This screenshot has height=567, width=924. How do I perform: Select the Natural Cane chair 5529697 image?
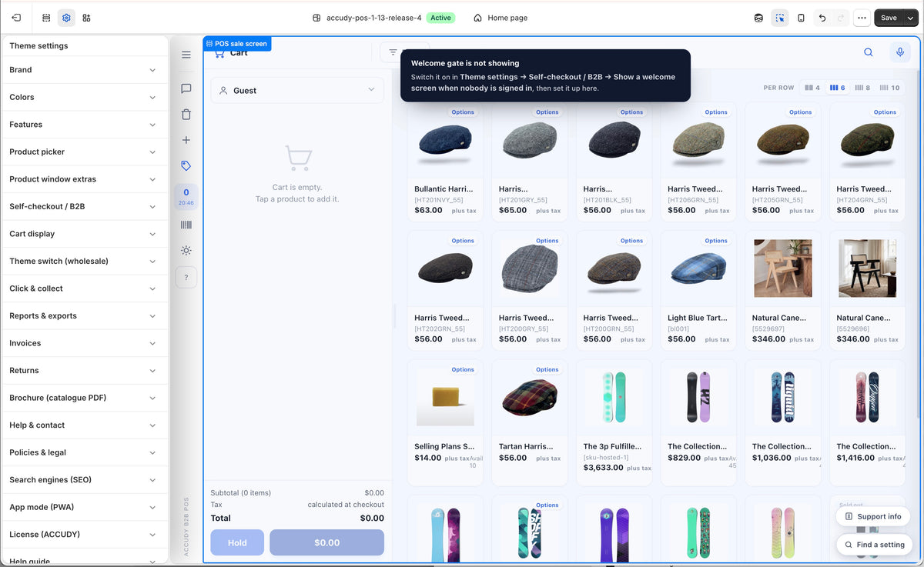click(782, 269)
